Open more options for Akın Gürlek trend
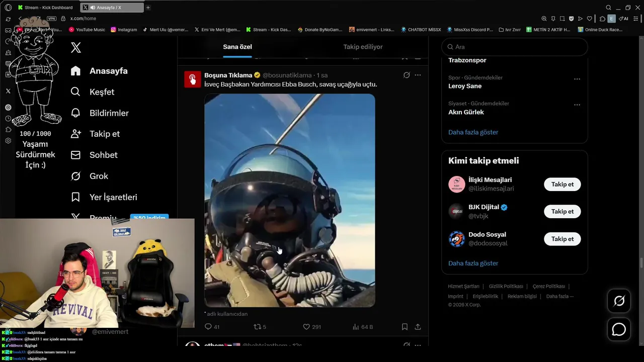Viewport: 644px width, 362px height. click(x=577, y=105)
